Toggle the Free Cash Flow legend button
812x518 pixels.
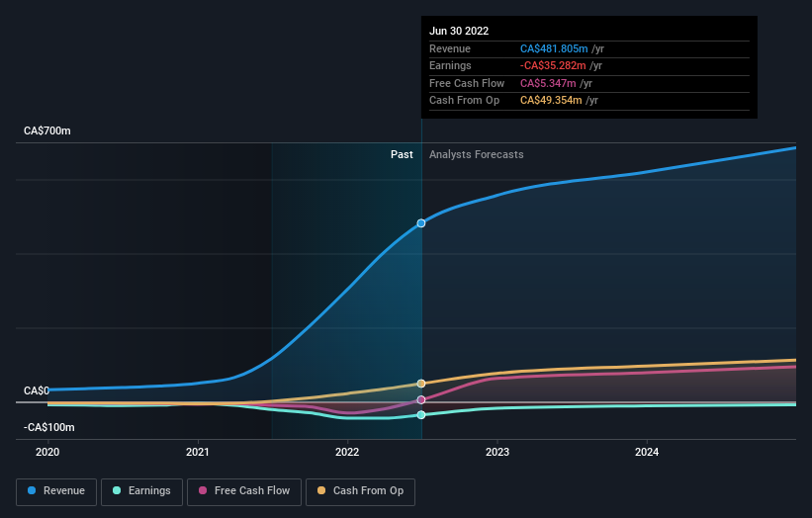(244, 491)
